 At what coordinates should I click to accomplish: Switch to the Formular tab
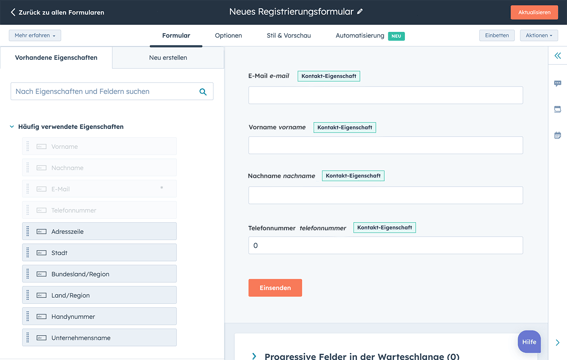(176, 35)
